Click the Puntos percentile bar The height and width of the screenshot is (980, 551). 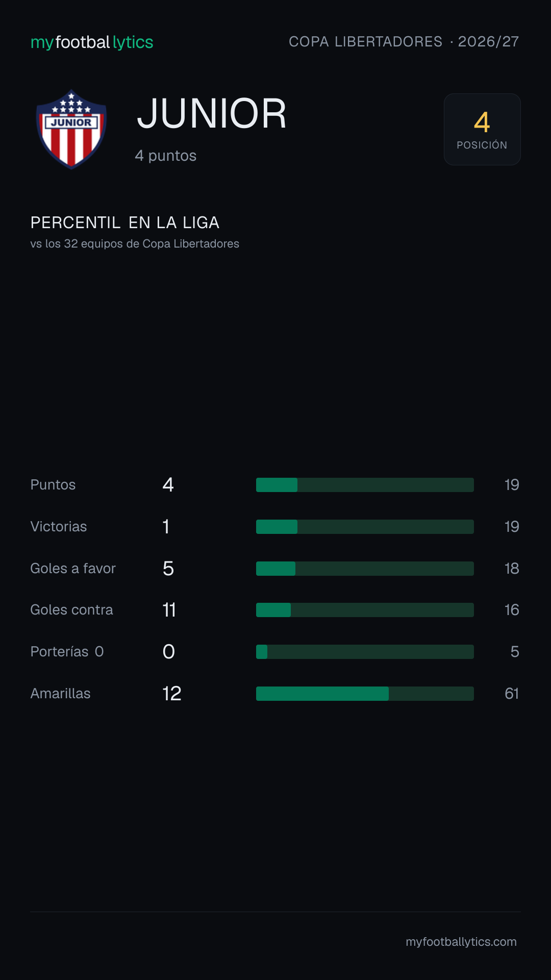click(365, 485)
